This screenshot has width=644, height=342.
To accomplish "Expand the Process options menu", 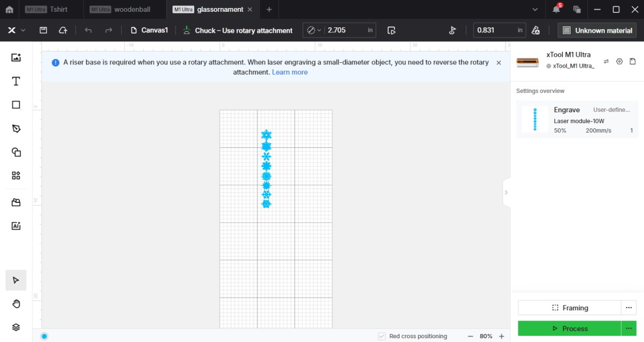I will click(x=628, y=328).
